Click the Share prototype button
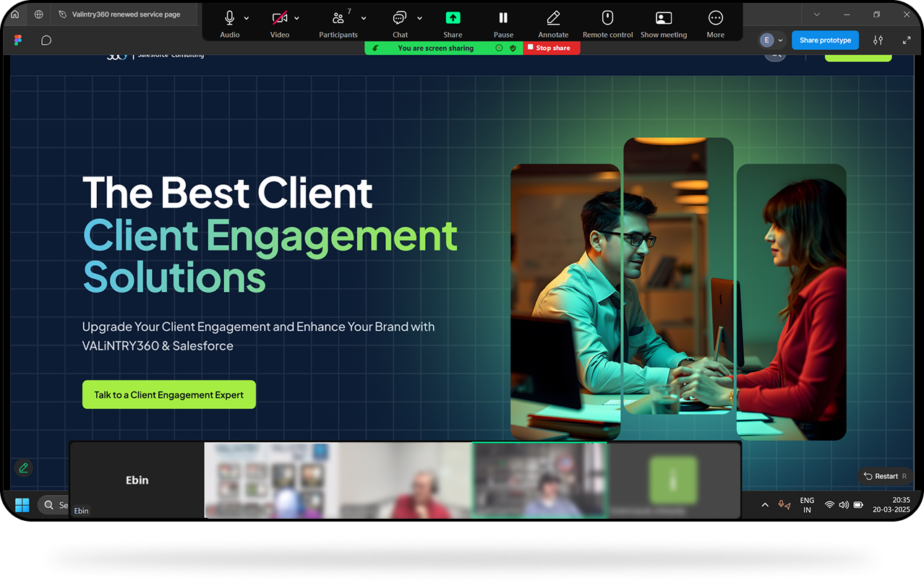Viewport: 924px width, 583px height. [825, 40]
